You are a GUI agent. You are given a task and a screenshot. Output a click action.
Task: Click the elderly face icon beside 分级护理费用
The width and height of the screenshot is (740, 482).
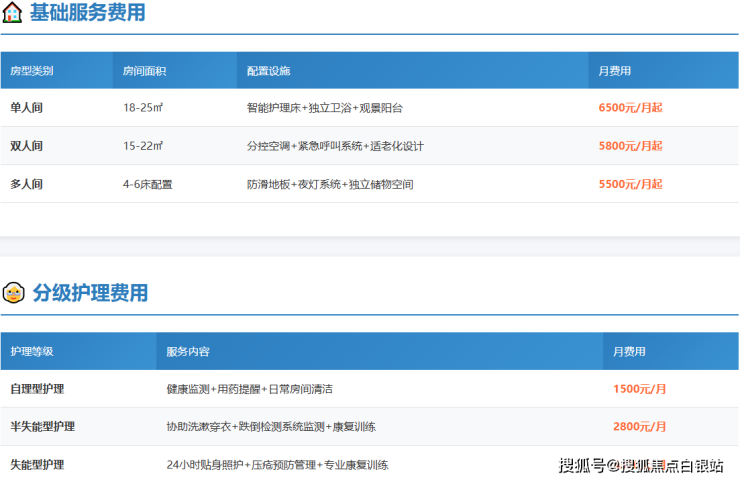pyautogui.click(x=13, y=293)
